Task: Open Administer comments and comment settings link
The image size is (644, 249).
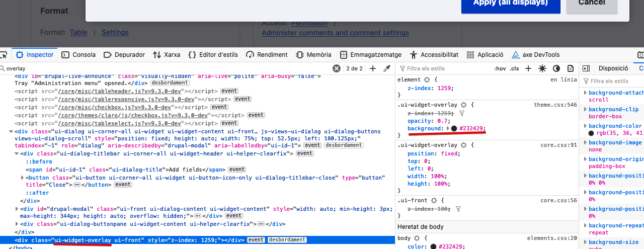Action: pyautogui.click(x=335, y=33)
